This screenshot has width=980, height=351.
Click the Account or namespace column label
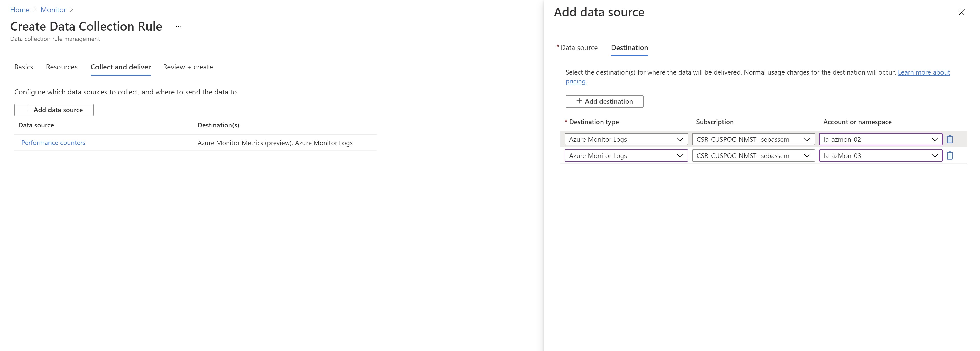tap(857, 122)
